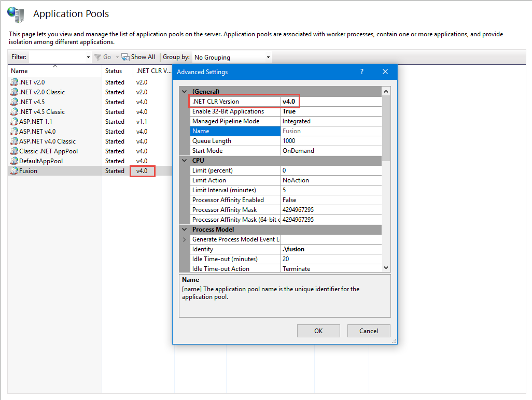The image size is (532, 400).
Task: Dismiss dialog with Cancel button
Action: coord(369,331)
